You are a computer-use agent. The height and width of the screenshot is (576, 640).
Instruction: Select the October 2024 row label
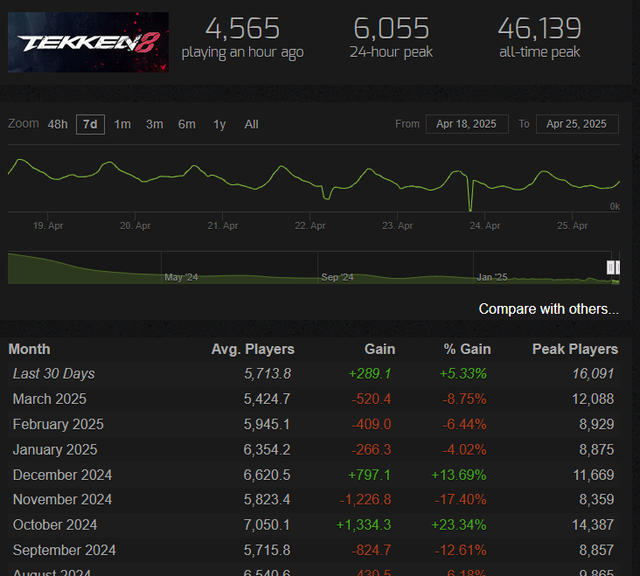click(55, 525)
